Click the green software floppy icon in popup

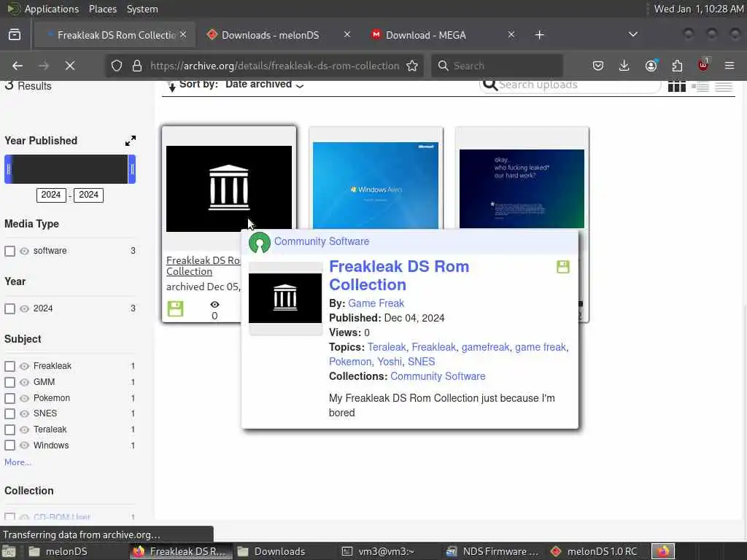[x=563, y=267]
